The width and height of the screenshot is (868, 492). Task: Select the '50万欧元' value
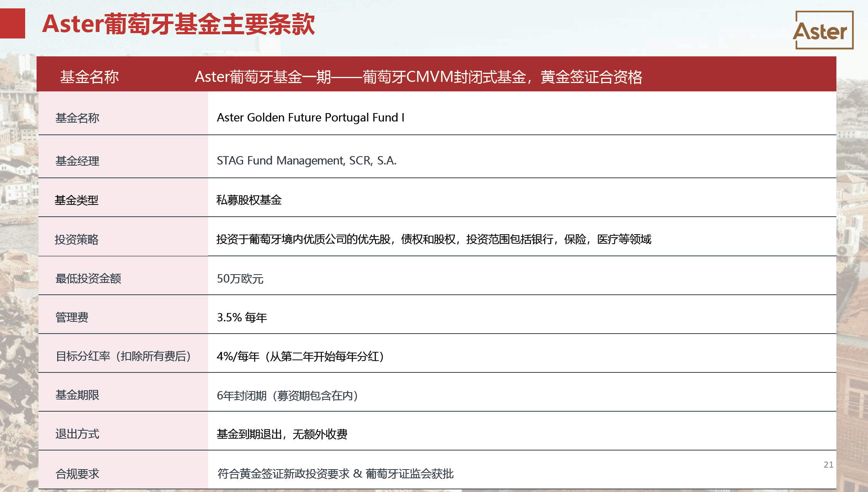coord(240,279)
